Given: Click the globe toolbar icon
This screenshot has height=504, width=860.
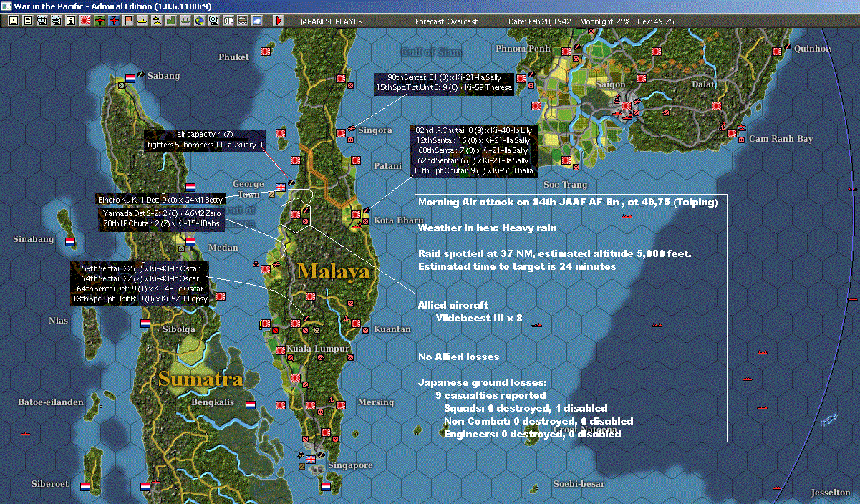Looking at the screenshot, I should [x=199, y=21].
